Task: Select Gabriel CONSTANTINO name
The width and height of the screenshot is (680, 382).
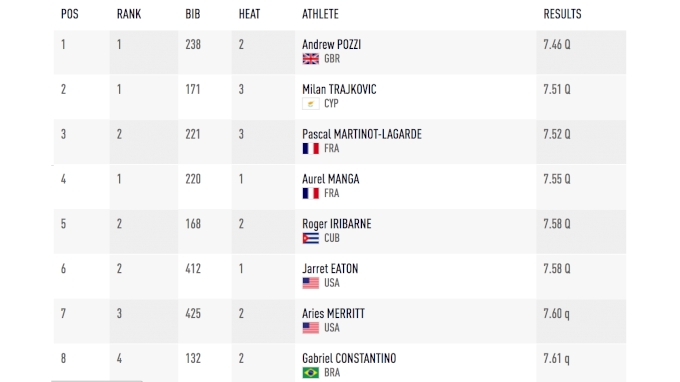Action: click(x=349, y=358)
